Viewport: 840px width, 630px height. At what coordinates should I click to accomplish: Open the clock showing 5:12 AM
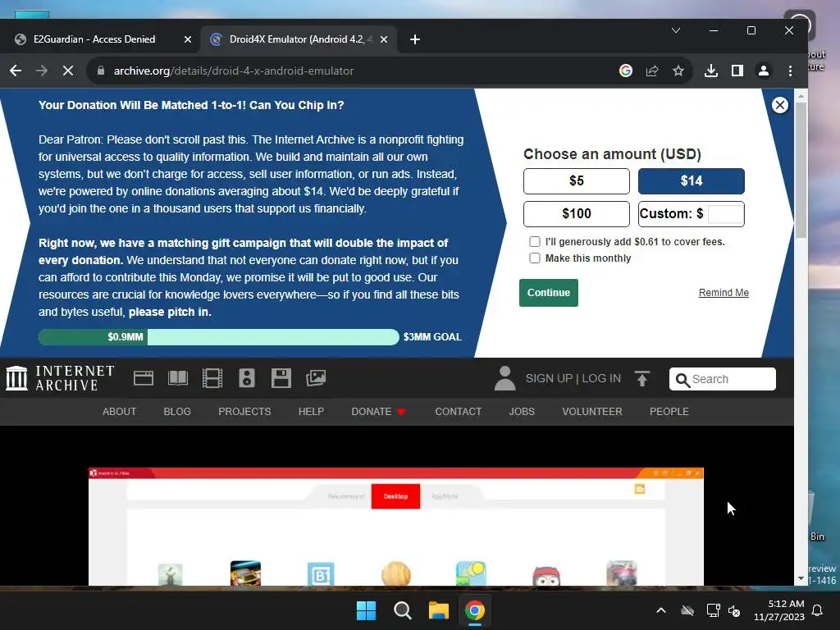[779, 610]
